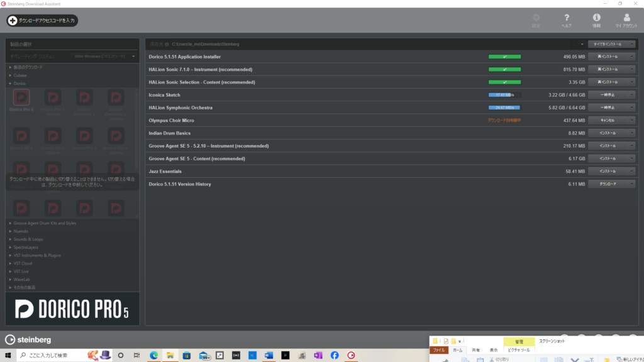The width and height of the screenshot is (644, 362).
Task: Switch to the 表示 tab in Explorer
Action: click(494, 350)
